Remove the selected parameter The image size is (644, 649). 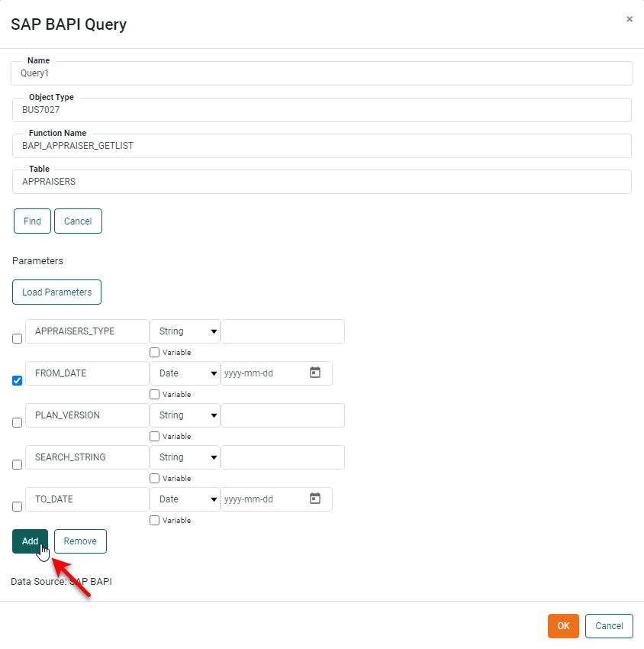coord(80,541)
